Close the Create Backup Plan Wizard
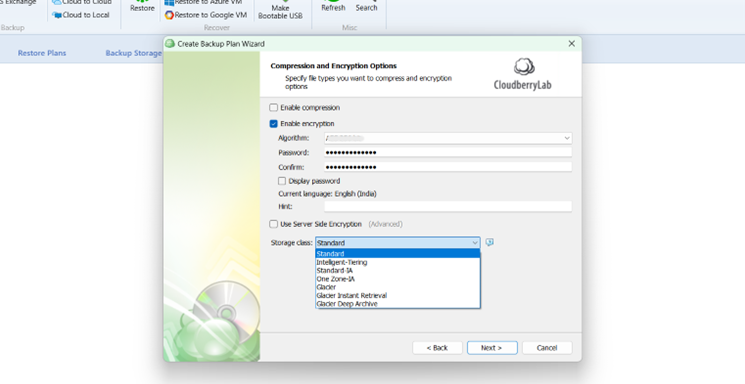 (572, 44)
